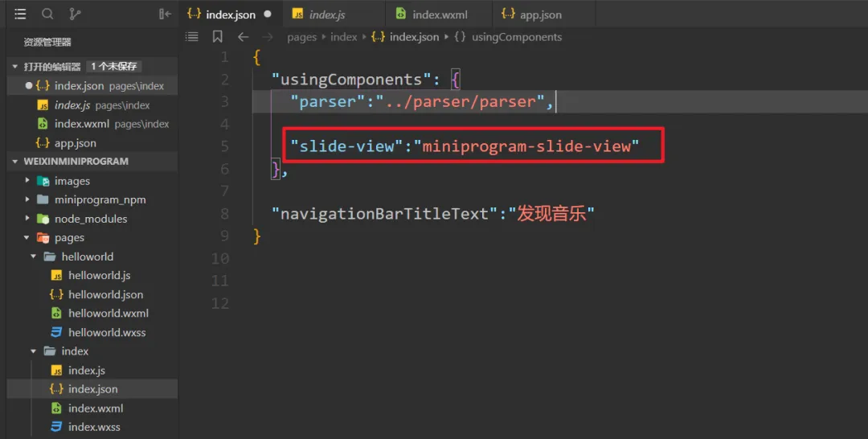Click the 资源管理器 panel title
868x439 pixels.
point(47,42)
